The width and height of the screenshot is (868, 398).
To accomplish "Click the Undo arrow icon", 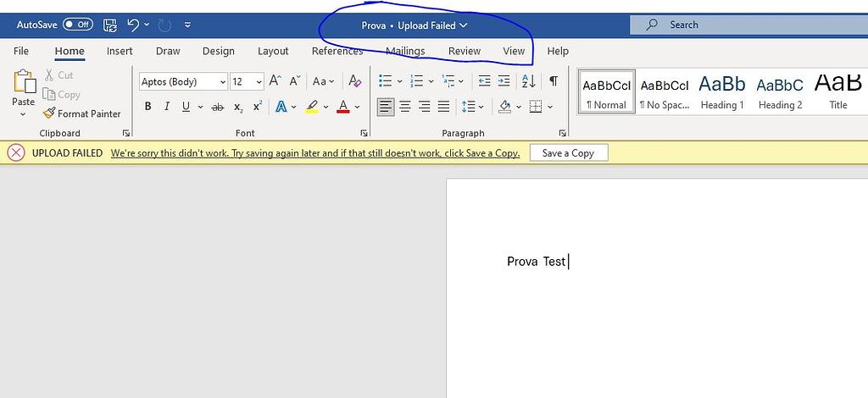I will (133, 25).
